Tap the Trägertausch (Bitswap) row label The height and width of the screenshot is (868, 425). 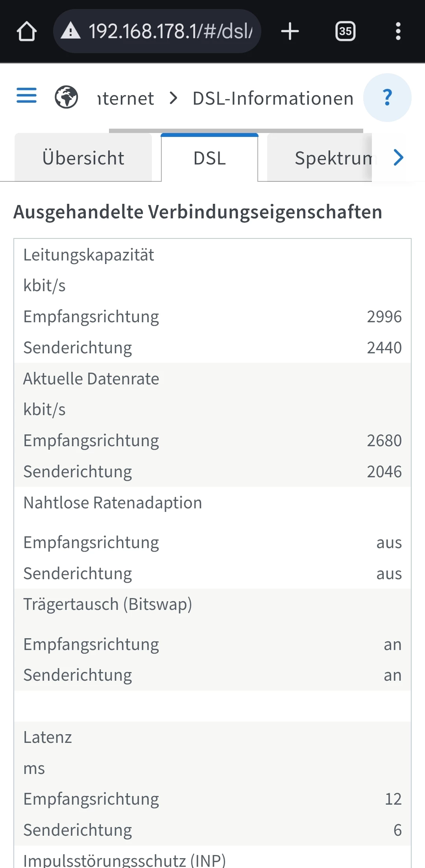pos(107,604)
